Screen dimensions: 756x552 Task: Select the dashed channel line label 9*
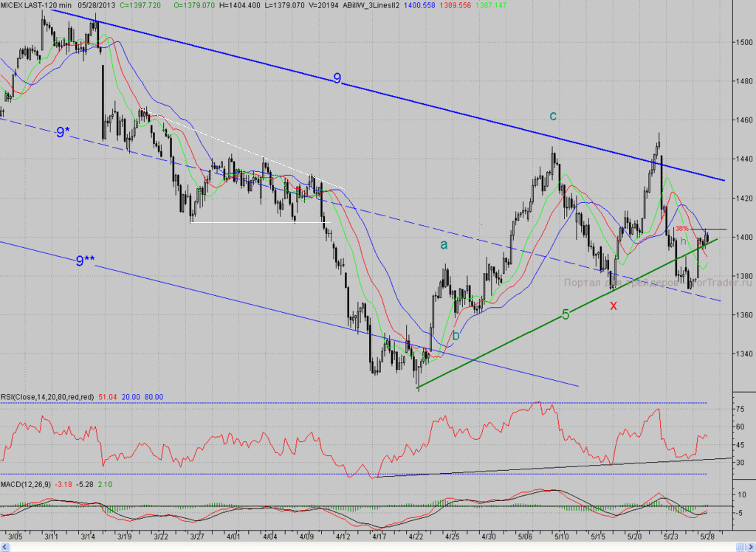(x=63, y=132)
